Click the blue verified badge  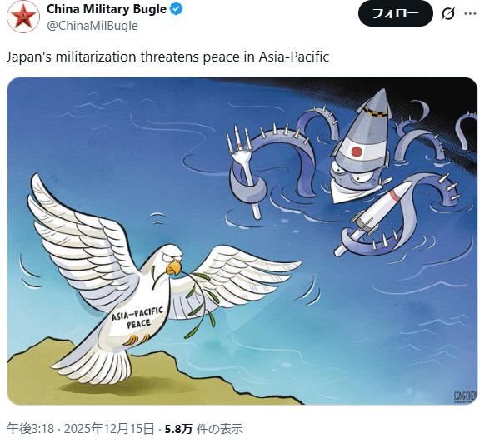click(x=177, y=9)
